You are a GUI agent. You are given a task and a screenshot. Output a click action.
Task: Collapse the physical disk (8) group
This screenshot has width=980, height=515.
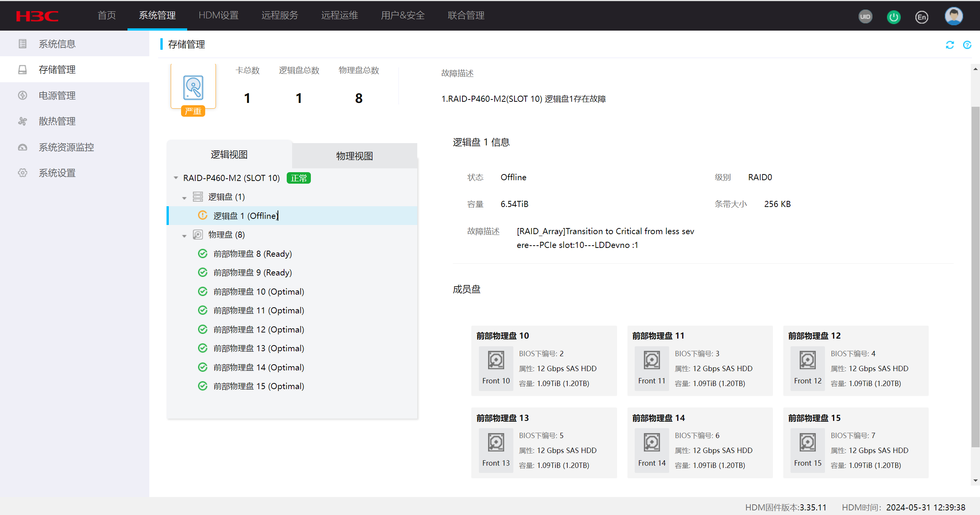[184, 235]
